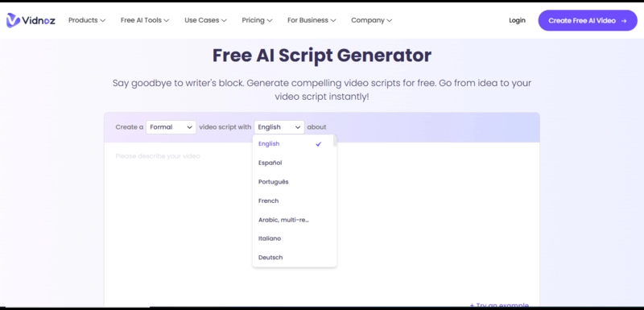Click Create Free AI Video button
The width and height of the screenshot is (644, 310).
[x=588, y=20]
